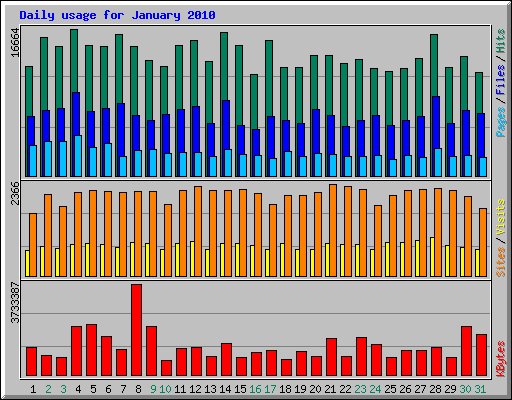The height and width of the screenshot is (400, 512).
Task: Click the Hits legend label
Action: pos(501,41)
